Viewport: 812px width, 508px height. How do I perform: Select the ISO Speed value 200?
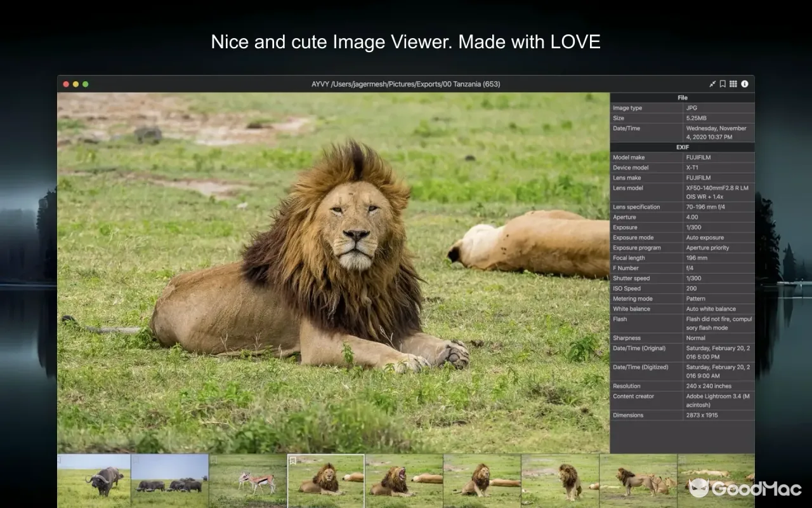click(691, 288)
